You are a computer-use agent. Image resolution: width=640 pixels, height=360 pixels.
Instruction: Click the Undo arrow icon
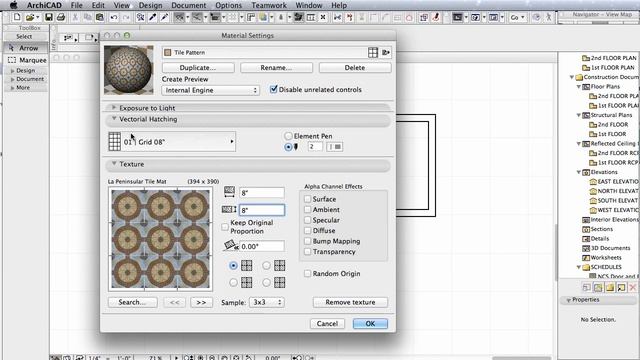coord(114,17)
